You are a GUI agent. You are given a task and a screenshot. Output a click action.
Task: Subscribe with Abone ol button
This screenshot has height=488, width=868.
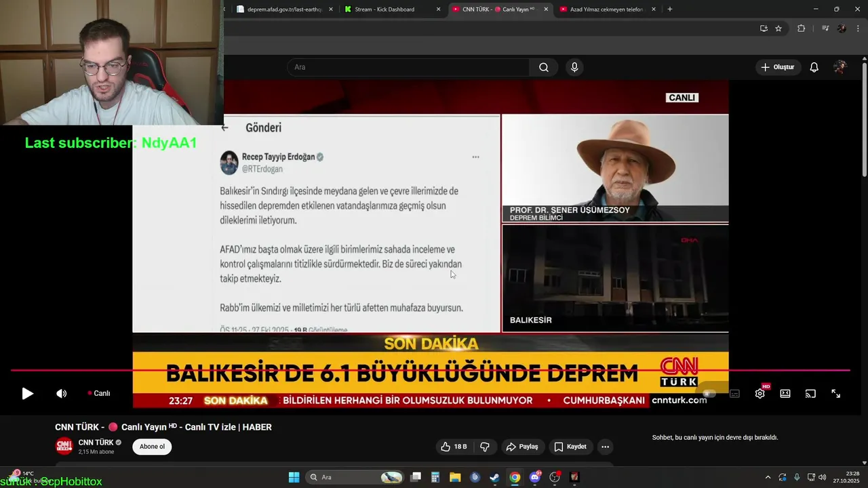pyautogui.click(x=152, y=447)
